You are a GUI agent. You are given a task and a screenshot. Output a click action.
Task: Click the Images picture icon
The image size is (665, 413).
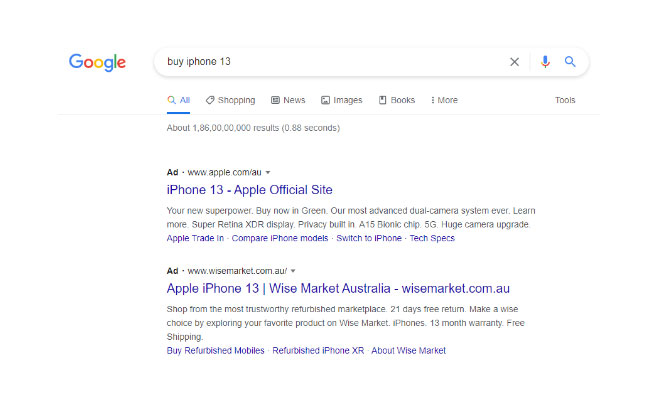325,100
